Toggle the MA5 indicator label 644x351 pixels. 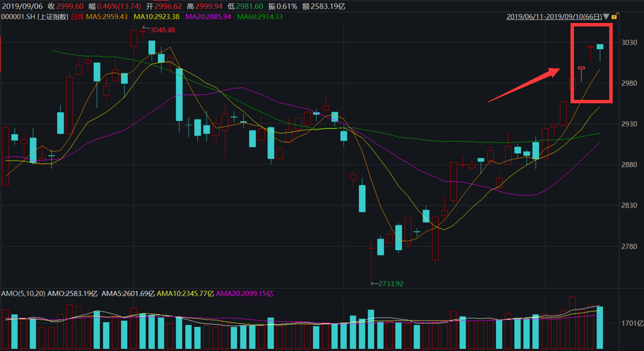pyautogui.click(x=107, y=16)
